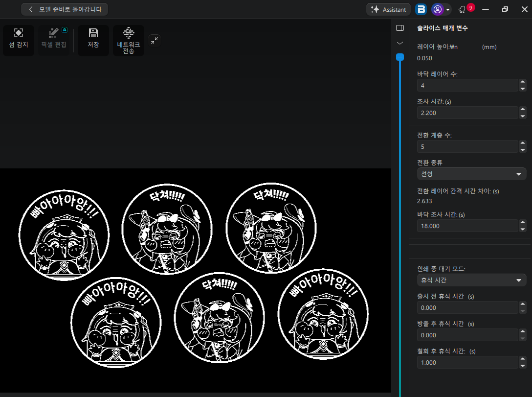Open the 인쇄 중 대기 모드 dropdown
The image size is (532, 397).
click(471, 280)
